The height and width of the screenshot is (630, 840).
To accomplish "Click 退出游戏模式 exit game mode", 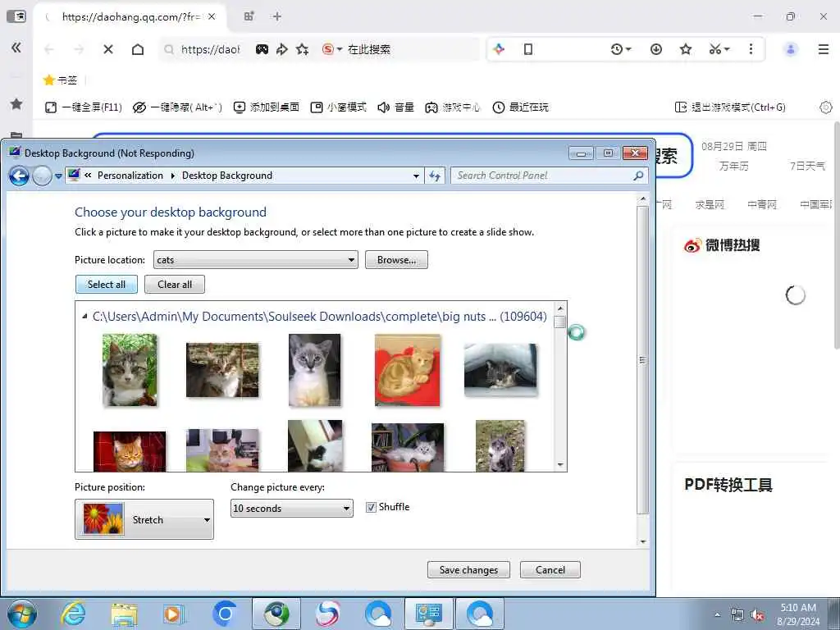I will click(730, 107).
